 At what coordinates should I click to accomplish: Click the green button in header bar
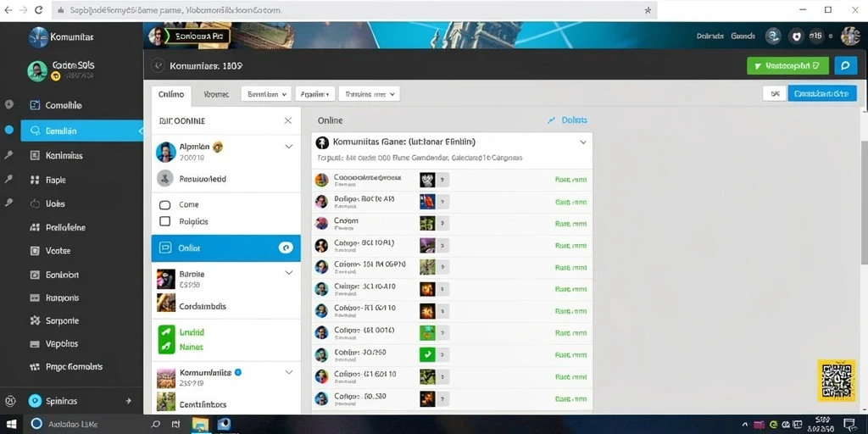[x=787, y=66]
